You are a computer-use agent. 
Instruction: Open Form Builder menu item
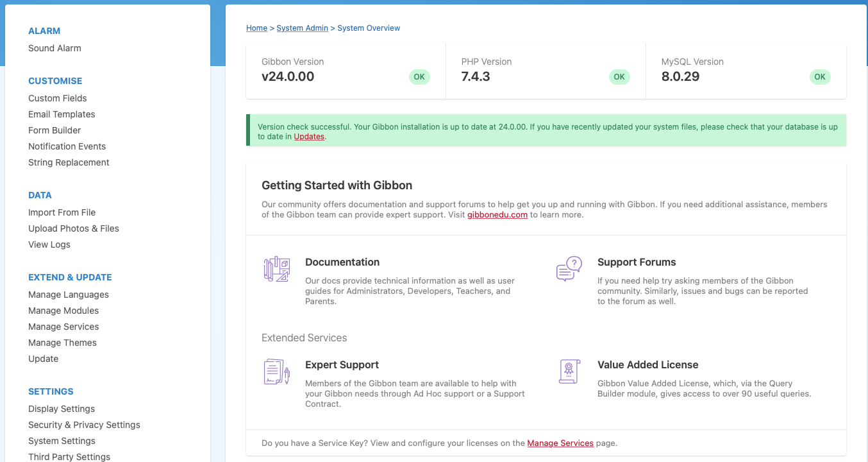click(54, 130)
